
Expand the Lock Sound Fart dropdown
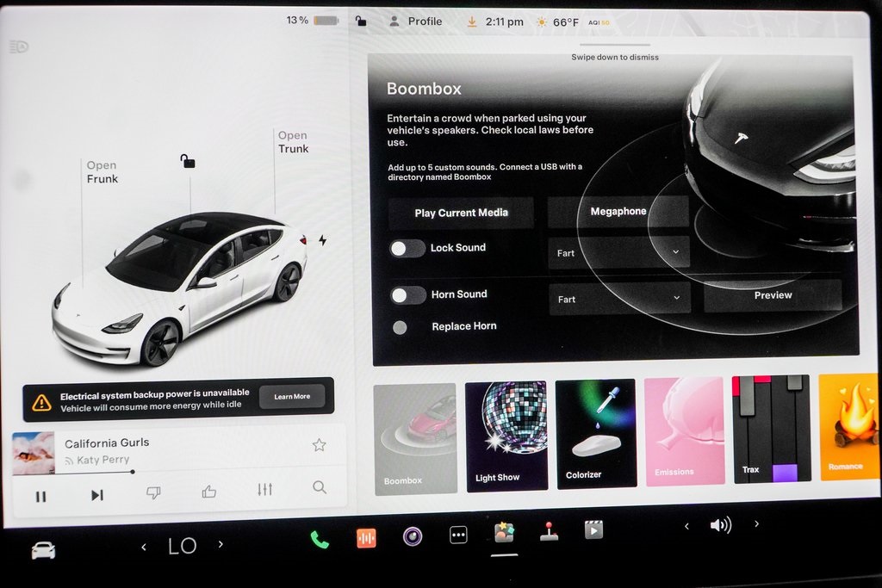tap(618, 252)
